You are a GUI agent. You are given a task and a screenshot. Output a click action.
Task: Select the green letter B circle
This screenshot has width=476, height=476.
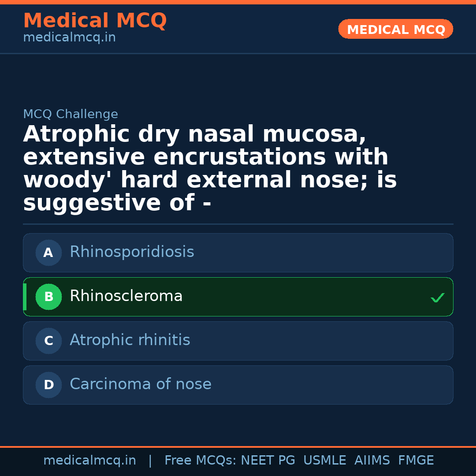click(x=48, y=297)
